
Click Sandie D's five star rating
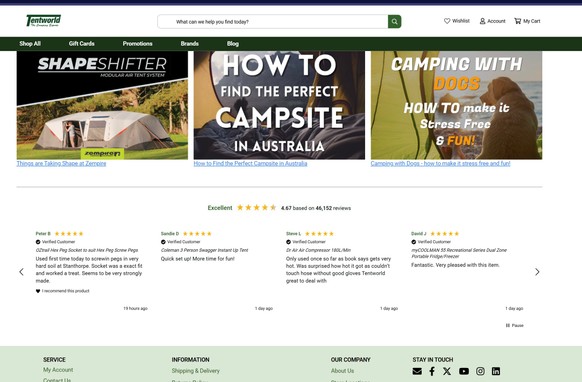197,234
